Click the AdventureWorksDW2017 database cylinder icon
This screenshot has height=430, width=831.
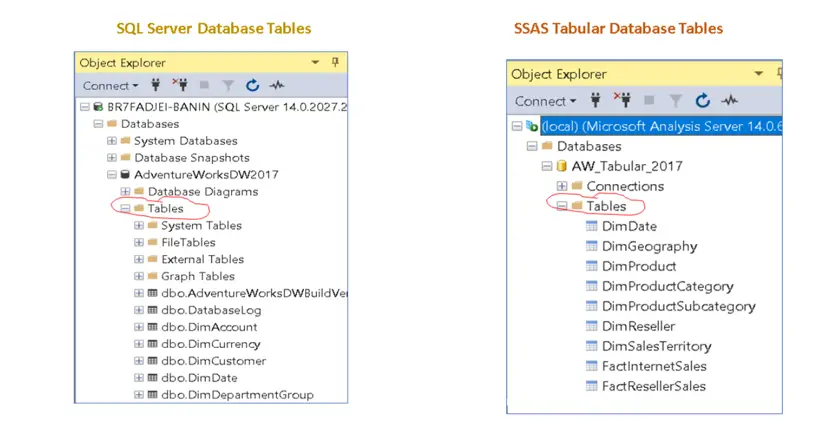pos(125,174)
